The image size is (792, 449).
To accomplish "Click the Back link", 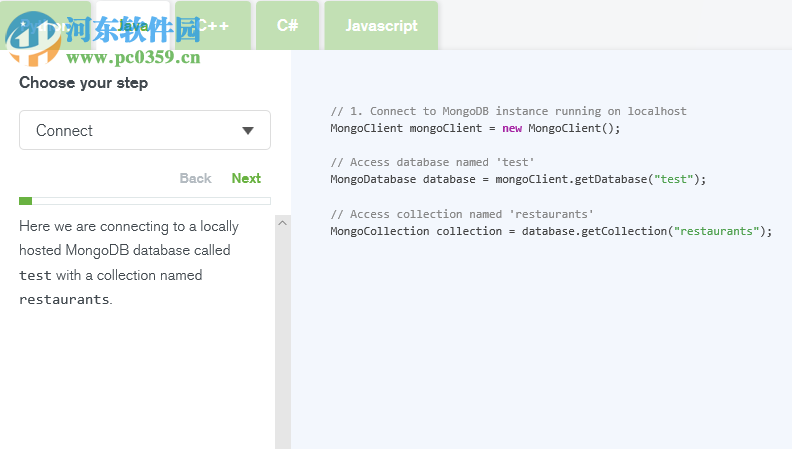I will coord(195,178).
